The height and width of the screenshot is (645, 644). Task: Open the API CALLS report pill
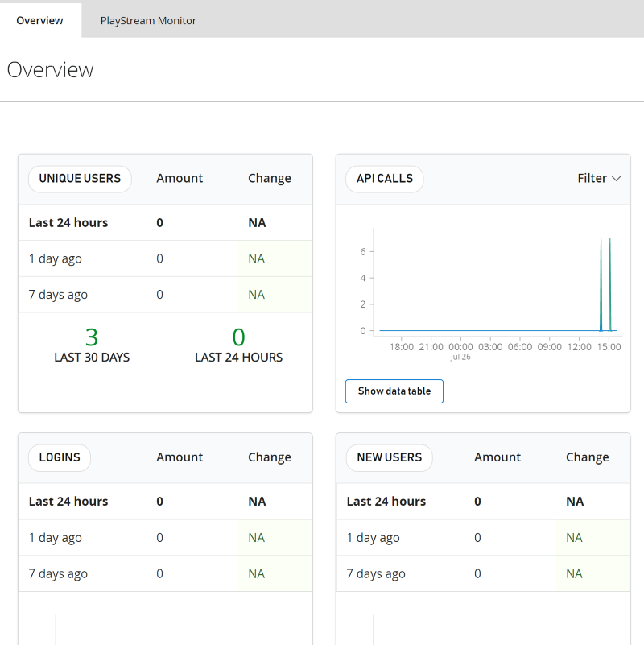click(x=384, y=179)
